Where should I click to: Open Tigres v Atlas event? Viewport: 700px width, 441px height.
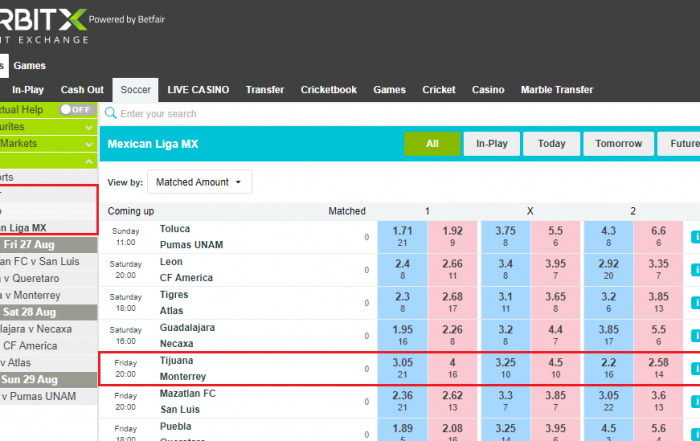pos(174,303)
